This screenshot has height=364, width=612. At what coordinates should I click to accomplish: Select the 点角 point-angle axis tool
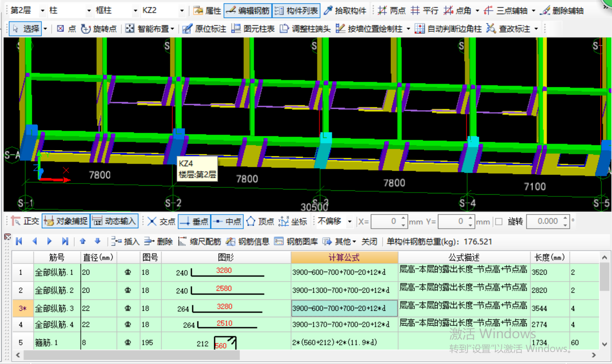coord(458,10)
